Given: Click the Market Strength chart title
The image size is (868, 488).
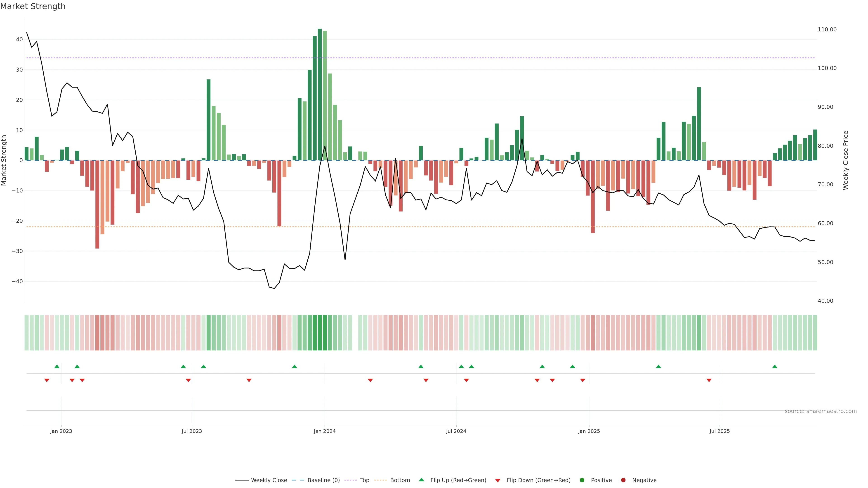Looking at the screenshot, I should pyautogui.click(x=33, y=6).
